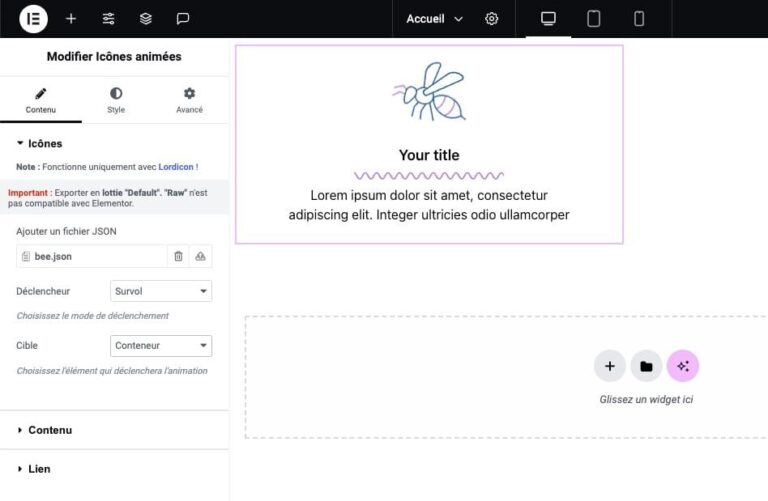This screenshot has height=501, width=768.
Task: Open the add element plus icon in the top bar
Action: (71, 19)
